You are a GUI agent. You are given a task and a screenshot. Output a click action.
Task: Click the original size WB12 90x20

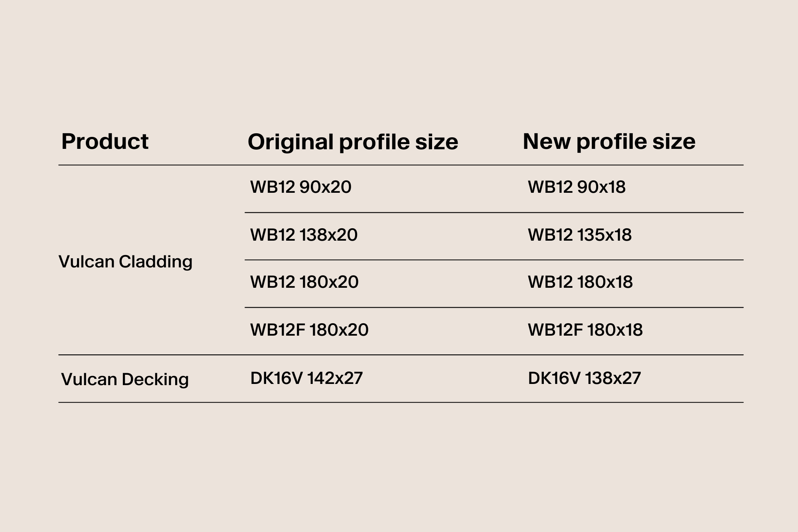coord(300,187)
